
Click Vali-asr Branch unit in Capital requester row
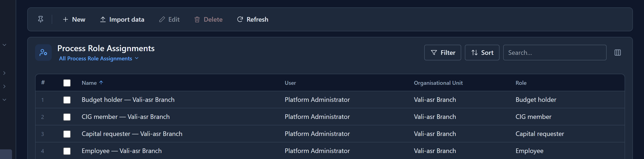pyautogui.click(x=435, y=134)
